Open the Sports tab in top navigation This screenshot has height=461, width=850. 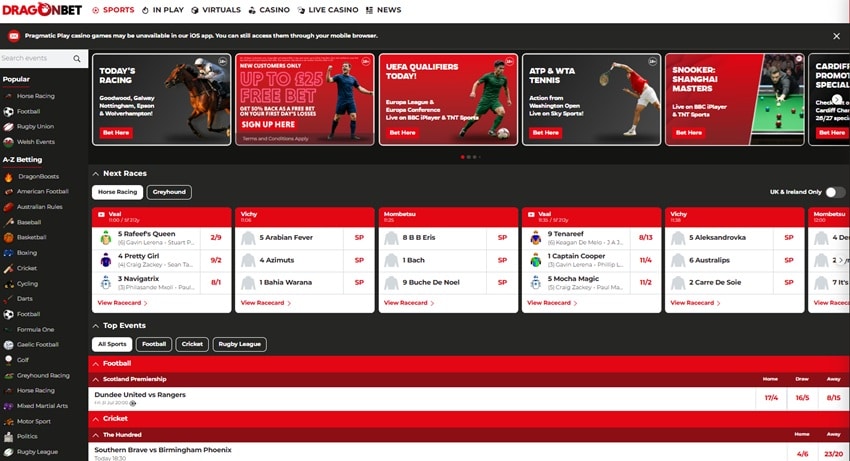pyautogui.click(x=113, y=10)
